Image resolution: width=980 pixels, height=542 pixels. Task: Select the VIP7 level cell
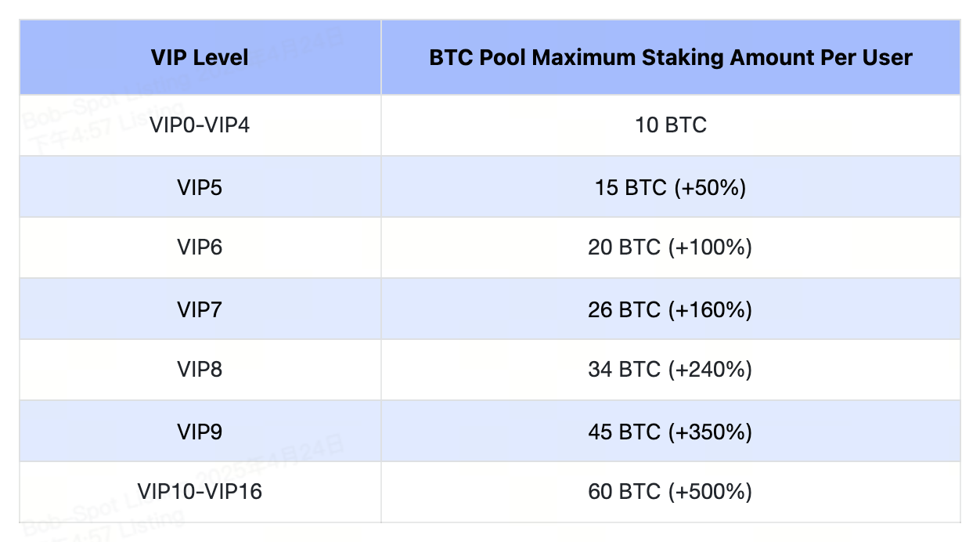(x=200, y=309)
